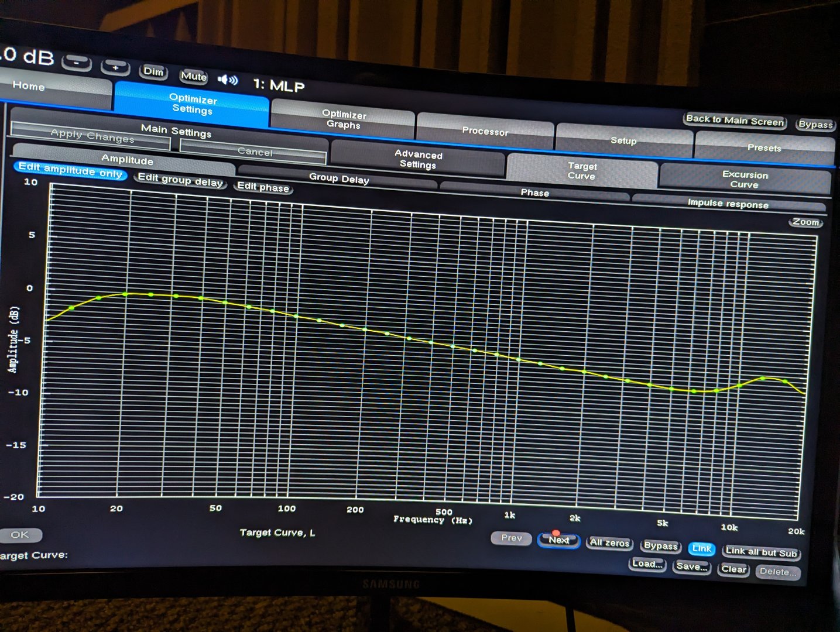Open the Load... dialog
The height and width of the screenshot is (632, 840).
tap(647, 564)
